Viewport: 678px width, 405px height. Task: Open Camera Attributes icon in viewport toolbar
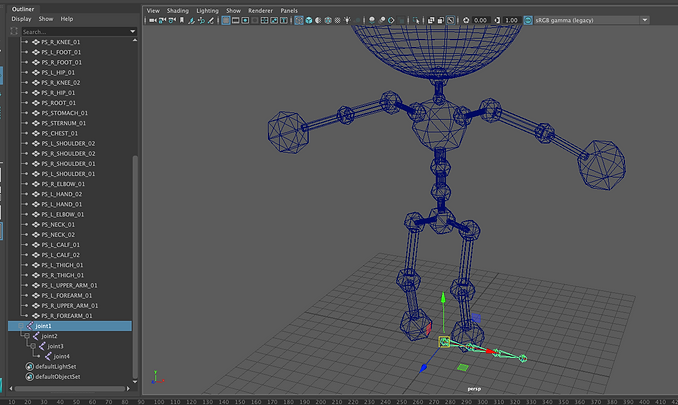click(172, 20)
